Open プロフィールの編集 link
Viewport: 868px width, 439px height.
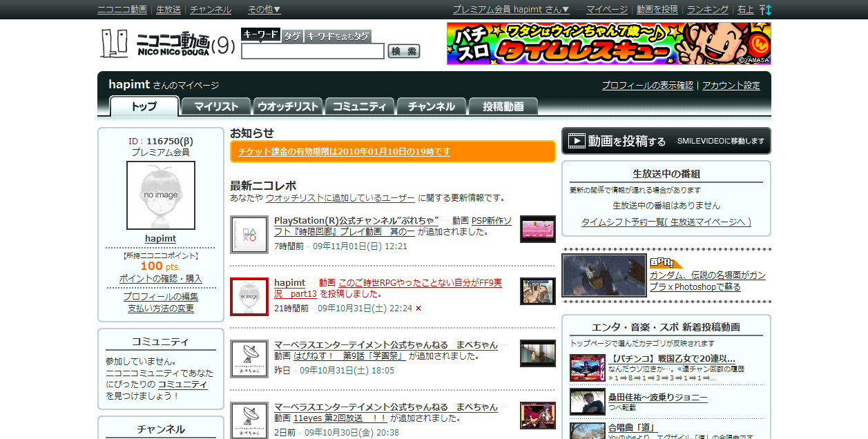coord(161,297)
